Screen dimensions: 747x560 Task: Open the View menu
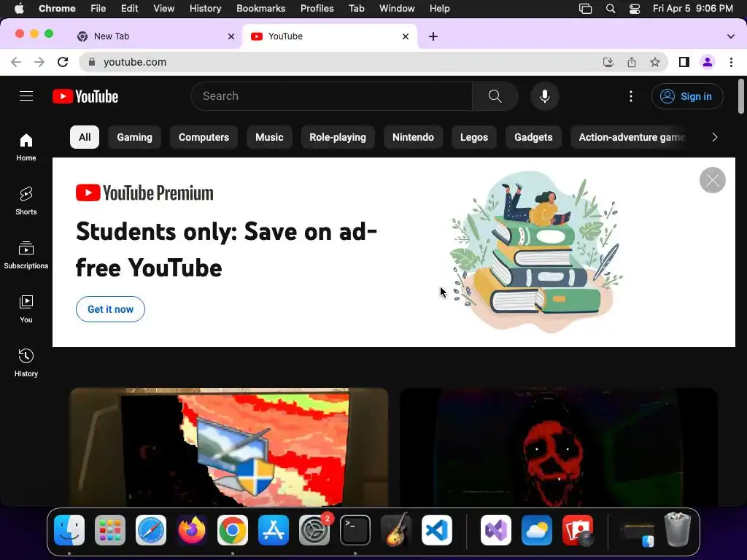point(163,9)
